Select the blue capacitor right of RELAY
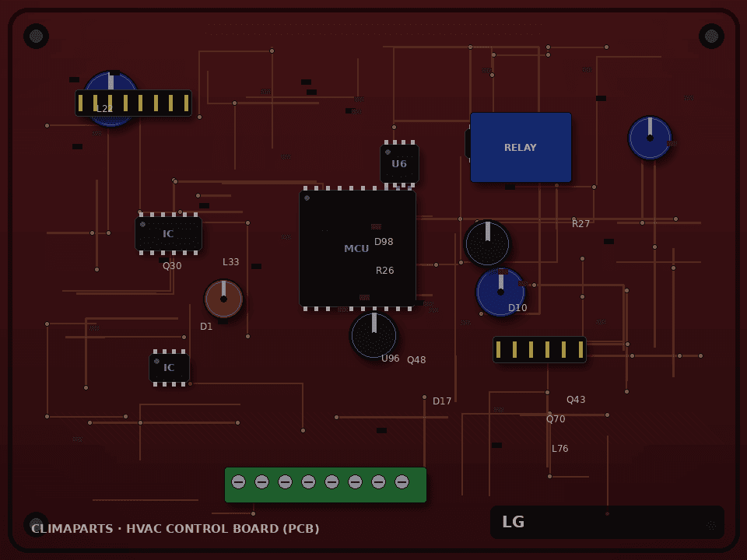Image resolution: width=747 pixels, height=560 pixels. click(650, 138)
